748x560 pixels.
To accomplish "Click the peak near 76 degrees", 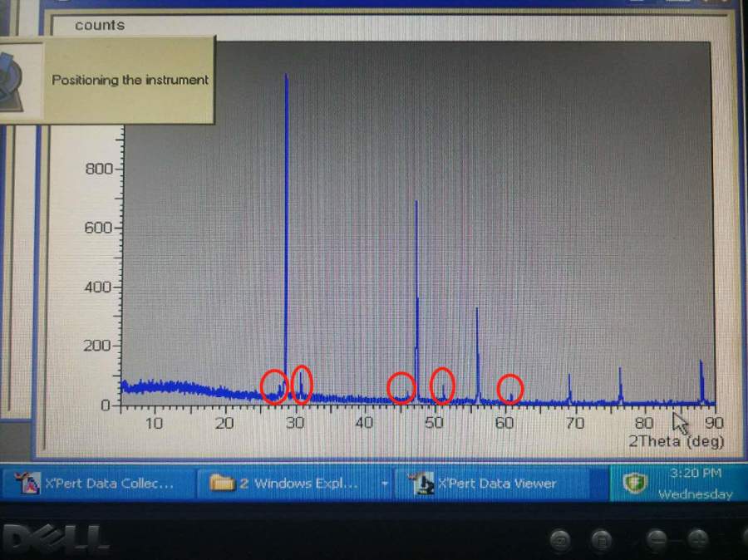I will coord(620,384).
